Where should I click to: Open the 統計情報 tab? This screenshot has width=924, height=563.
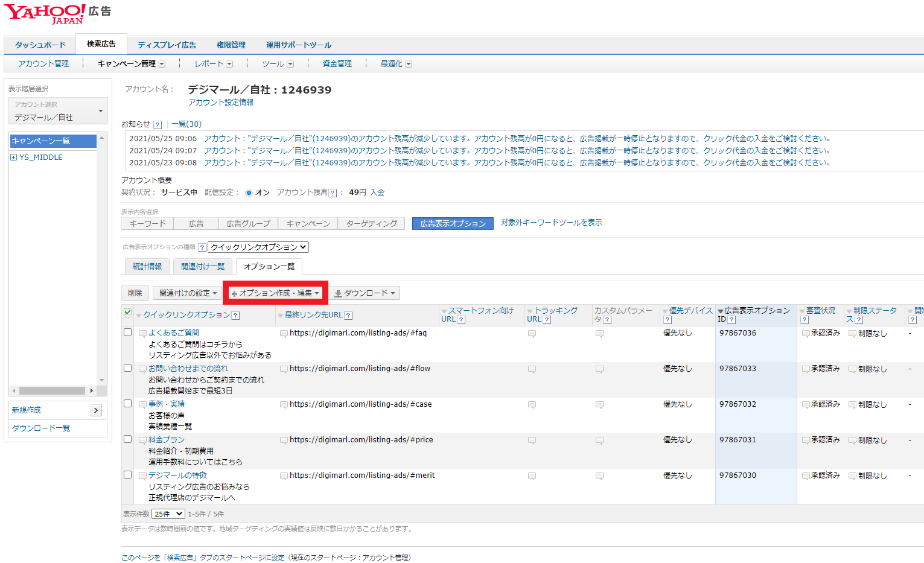[x=147, y=267]
